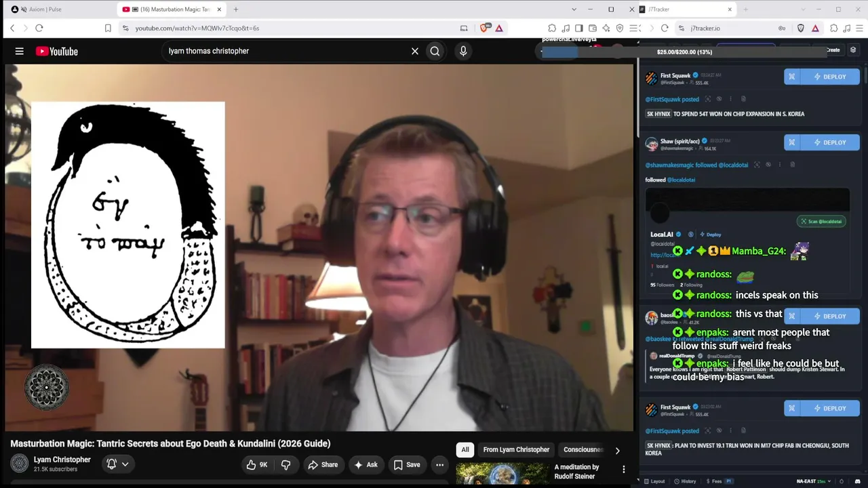Open the J7Tracker layers icon at top right
This screenshot has height=488, width=868.
853,50
